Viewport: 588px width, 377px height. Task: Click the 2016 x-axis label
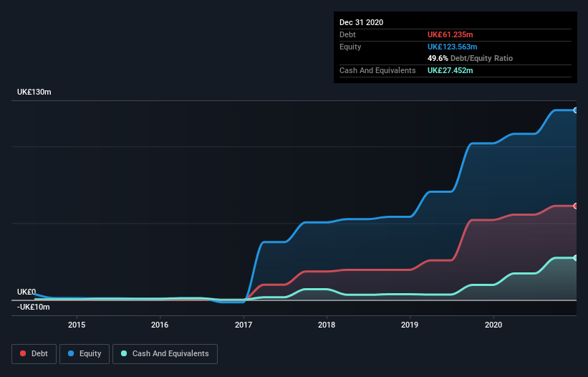click(160, 325)
